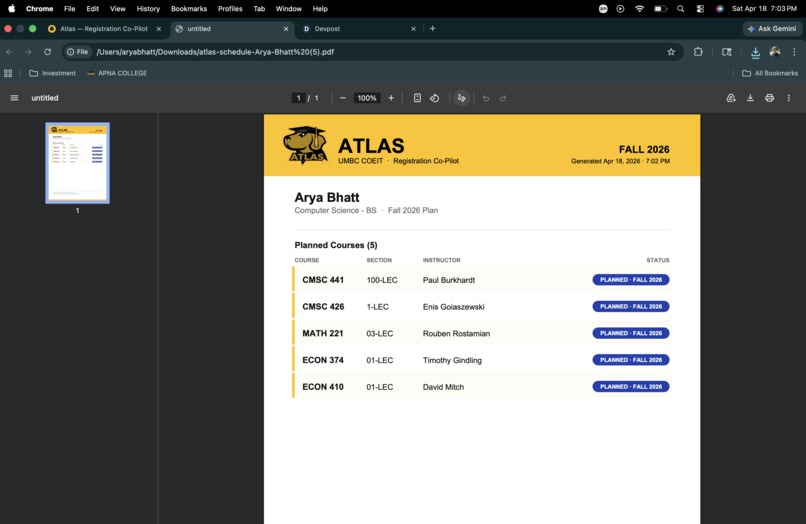The width and height of the screenshot is (806, 524).
Task: Click the ECON 410 course text
Action: [323, 387]
